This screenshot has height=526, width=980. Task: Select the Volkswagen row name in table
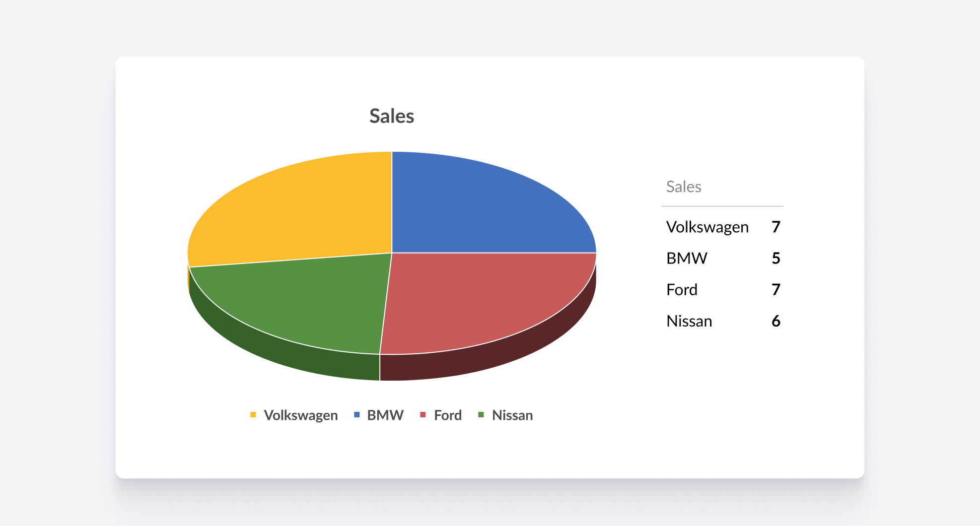(707, 227)
